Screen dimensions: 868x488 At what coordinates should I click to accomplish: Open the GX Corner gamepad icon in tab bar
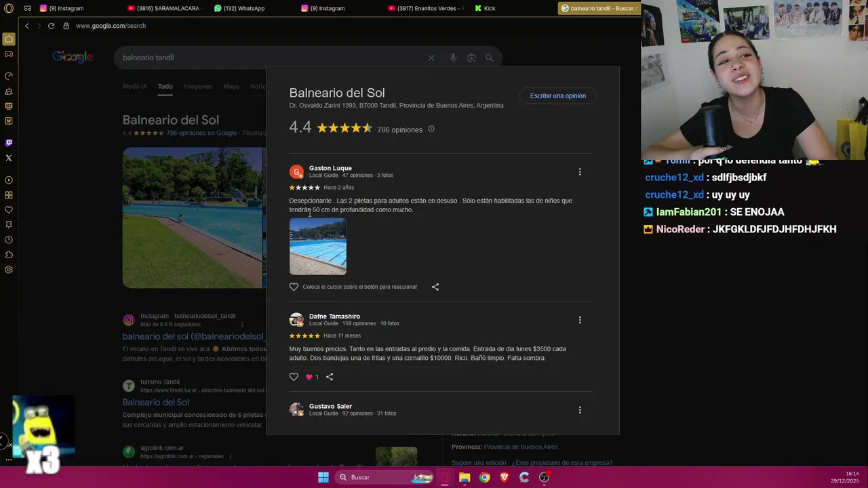coord(27,8)
